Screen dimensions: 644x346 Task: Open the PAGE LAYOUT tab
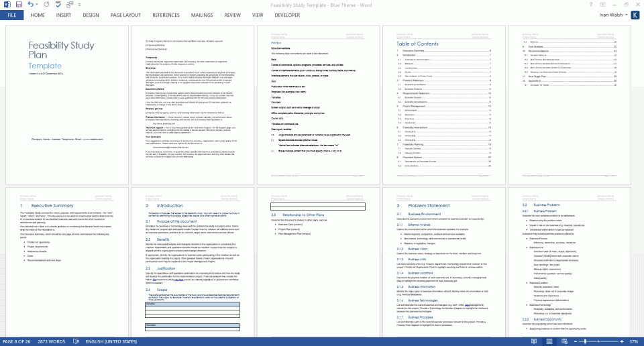(x=125, y=15)
